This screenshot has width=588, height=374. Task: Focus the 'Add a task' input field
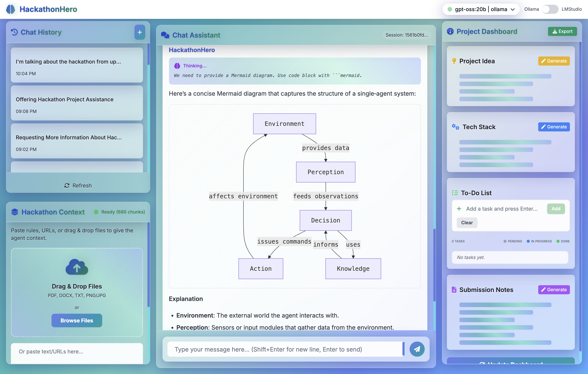[502, 209]
